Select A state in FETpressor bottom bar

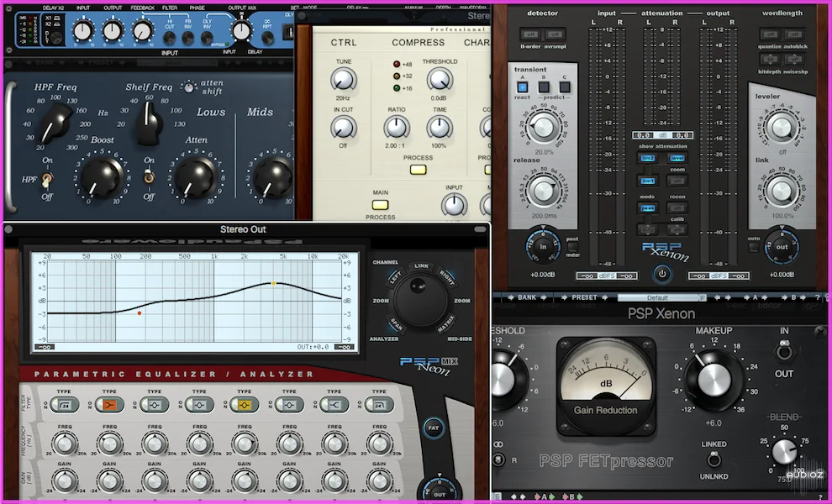coord(544,497)
